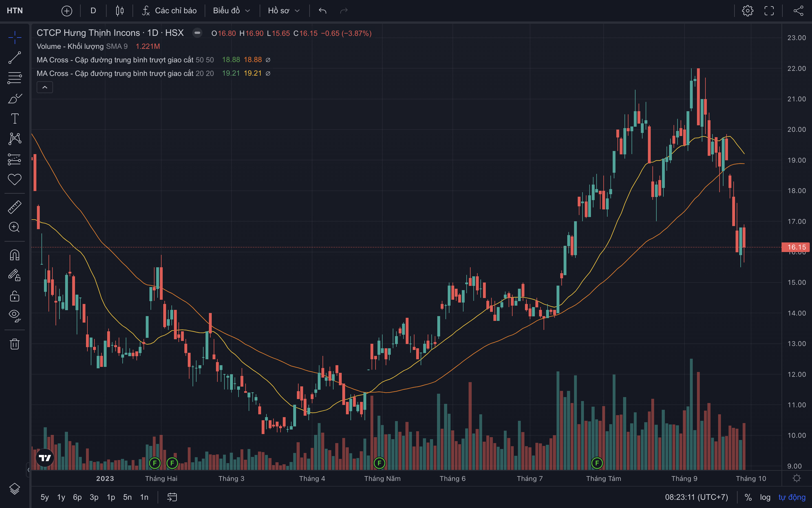
Task: Set range to 5y
Action: (45, 497)
